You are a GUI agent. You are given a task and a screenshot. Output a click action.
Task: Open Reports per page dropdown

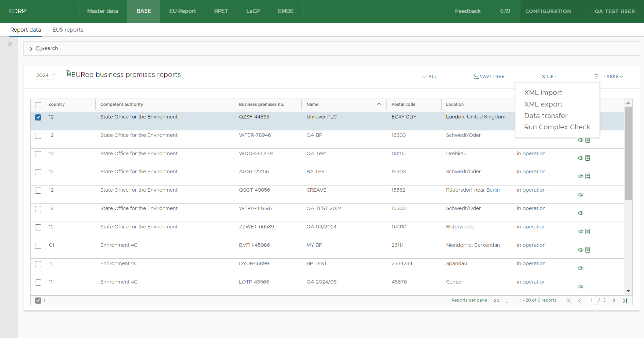point(501,301)
